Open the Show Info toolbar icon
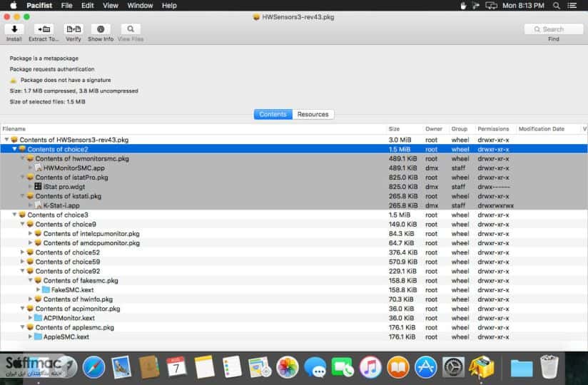 click(x=101, y=29)
